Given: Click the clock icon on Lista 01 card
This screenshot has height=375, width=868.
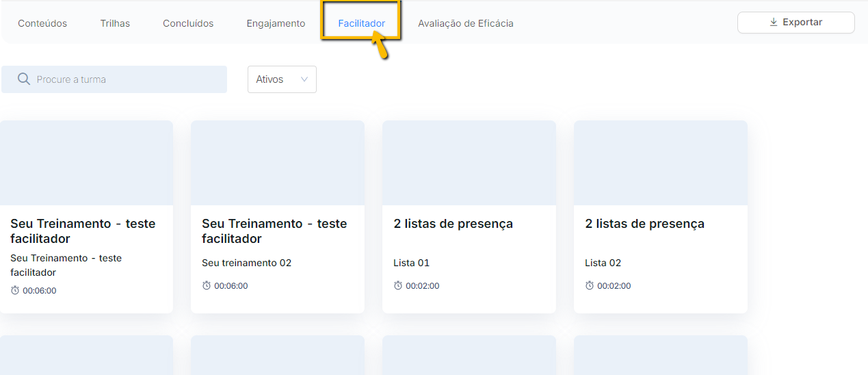Looking at the screenshot, I should coord(398,285).
